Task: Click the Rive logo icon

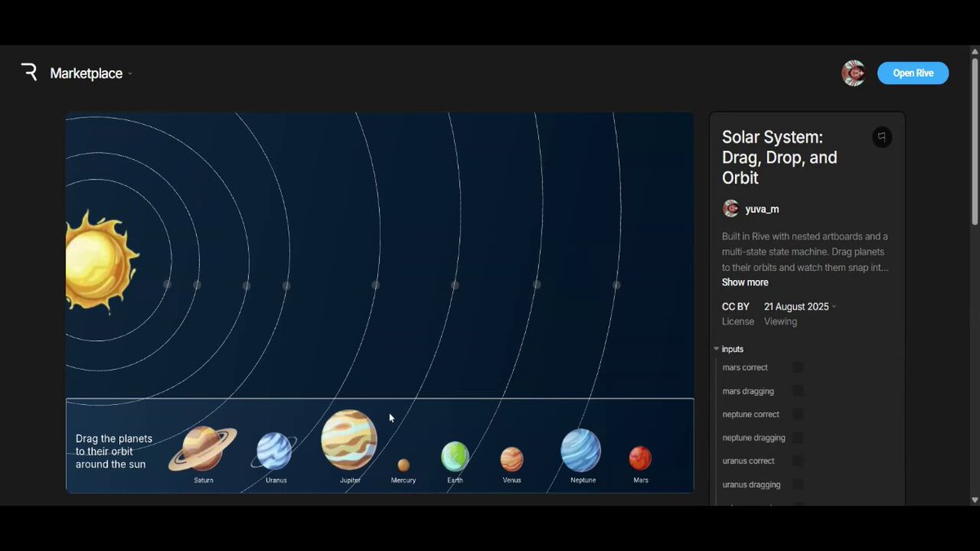Action: [29, 73]
